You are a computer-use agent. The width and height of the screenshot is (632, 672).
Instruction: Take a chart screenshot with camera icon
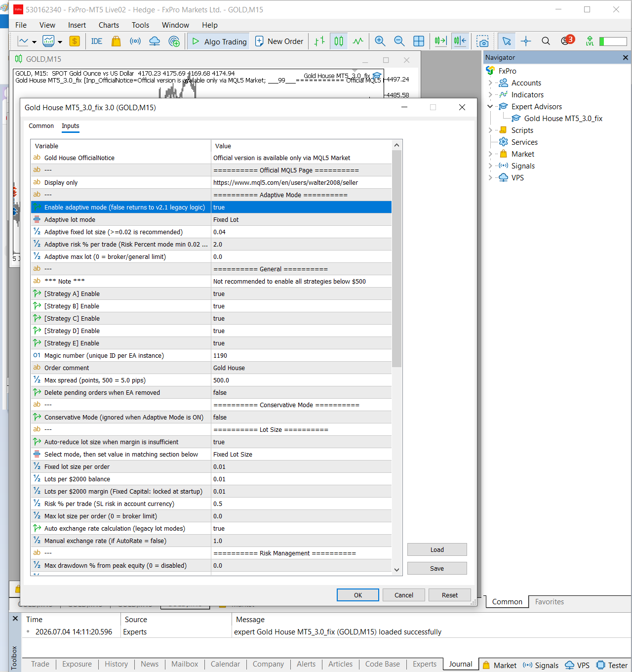[x=483, y=42]
